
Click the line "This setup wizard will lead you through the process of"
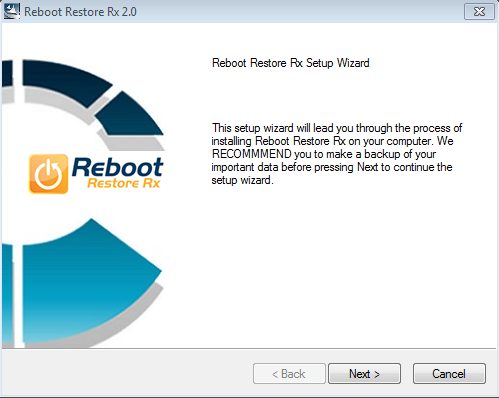click(337, 128)
